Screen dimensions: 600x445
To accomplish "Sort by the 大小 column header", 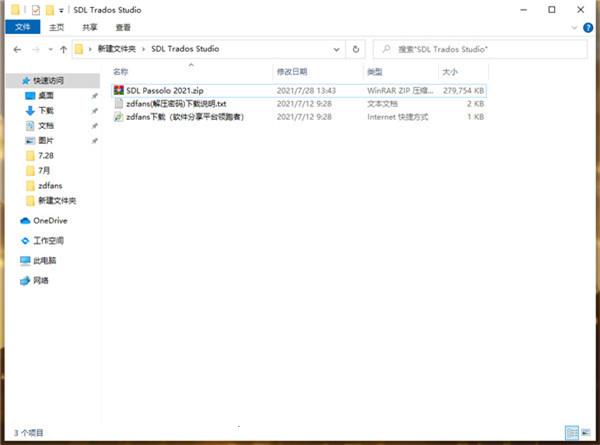I will (x=450, y=72).
